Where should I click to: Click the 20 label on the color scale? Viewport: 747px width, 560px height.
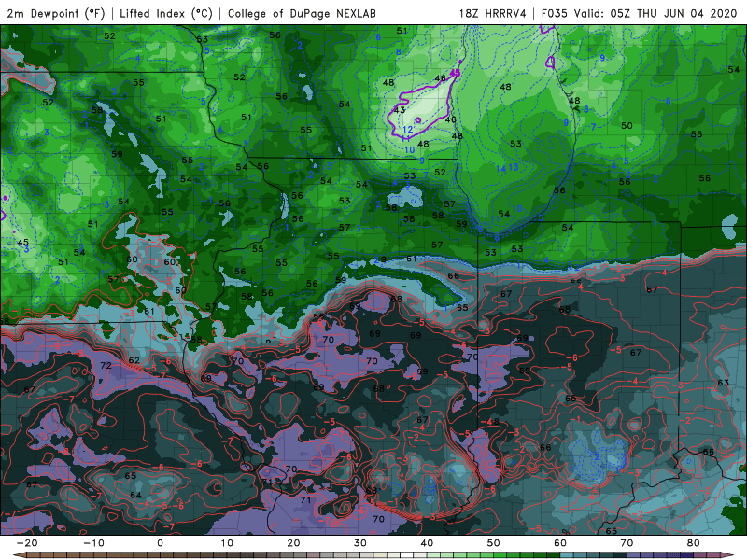293,543
